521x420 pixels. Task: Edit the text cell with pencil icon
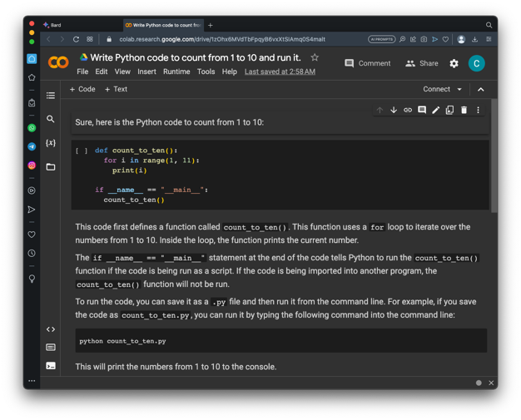[435, 110]
